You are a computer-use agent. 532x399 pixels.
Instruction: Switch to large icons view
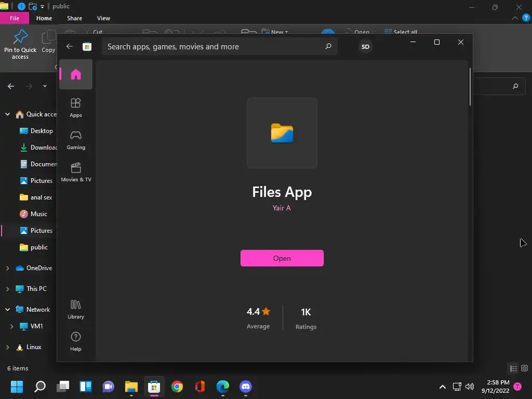pyautogui.click(x=525, y=368)
